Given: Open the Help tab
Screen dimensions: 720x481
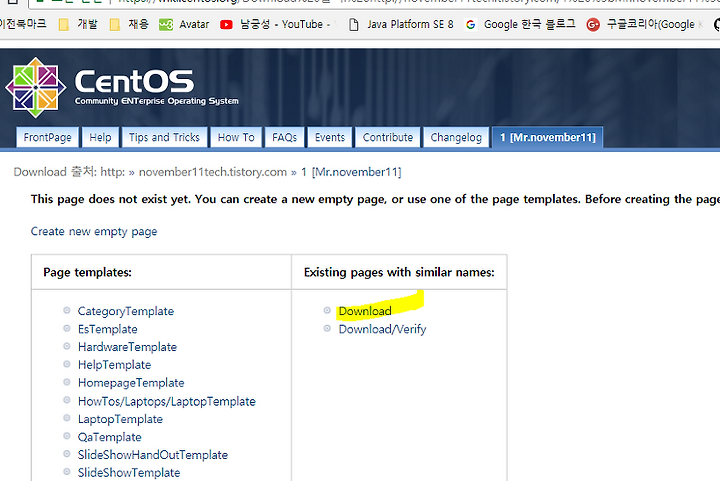Looking at the screenshot, I should [x=100, y=137].
